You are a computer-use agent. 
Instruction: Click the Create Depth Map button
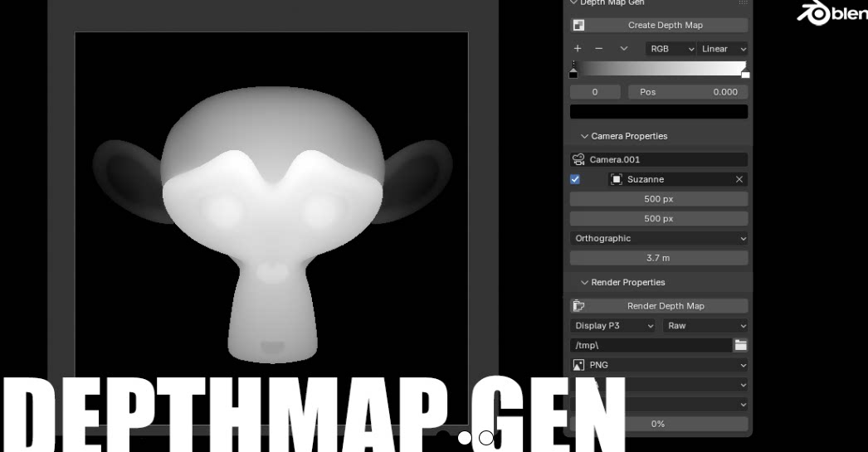659,25
